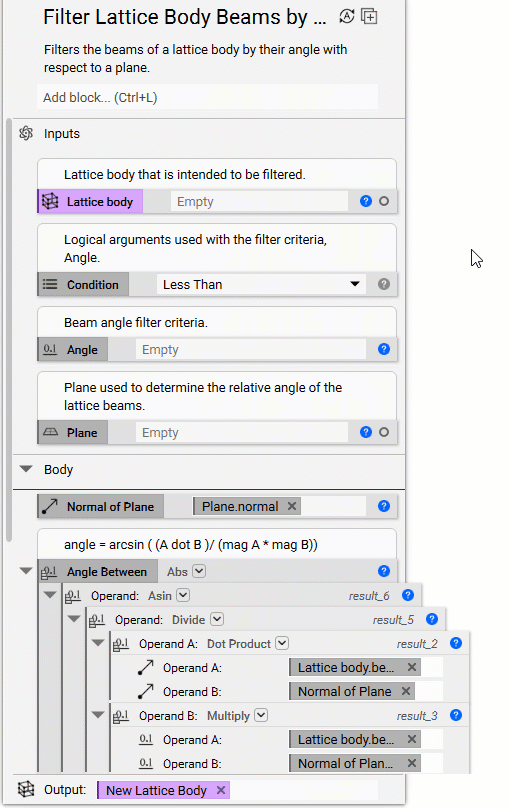508x808 pixels.
Task: Open the Abs operation dropdown
Action: [x=199, y=571]
